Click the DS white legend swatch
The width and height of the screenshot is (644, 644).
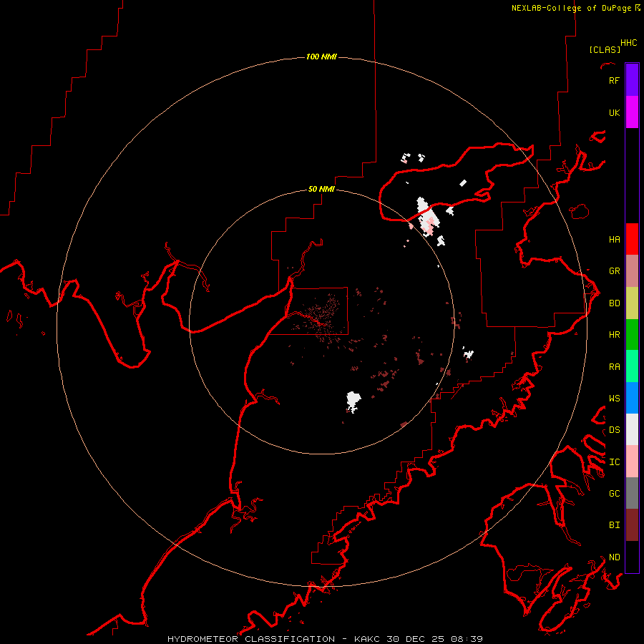click(x=632, y=429)
